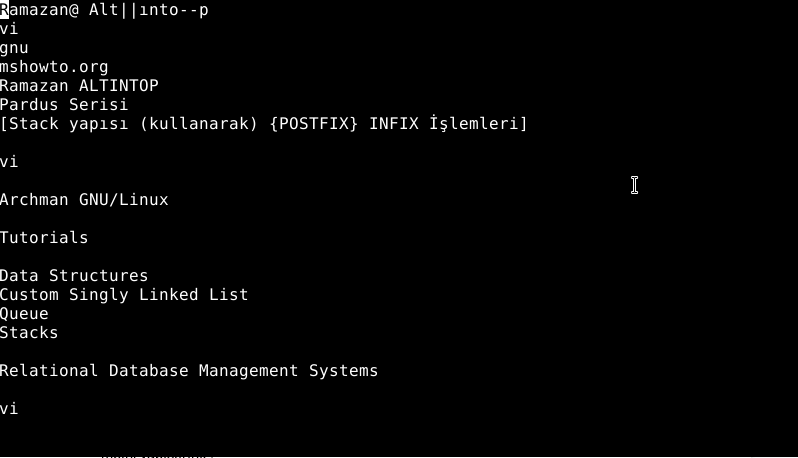Click the Queue line
Viewport: 798px width, 458px height.
[x=24, y=314]
